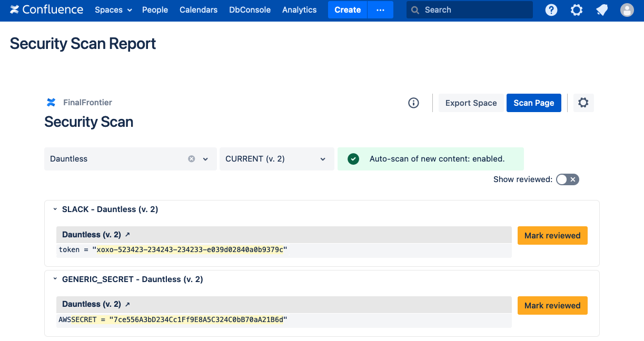Screen dimensions: 644x341
Task: Focus the Search field in header
Action: 474,10
